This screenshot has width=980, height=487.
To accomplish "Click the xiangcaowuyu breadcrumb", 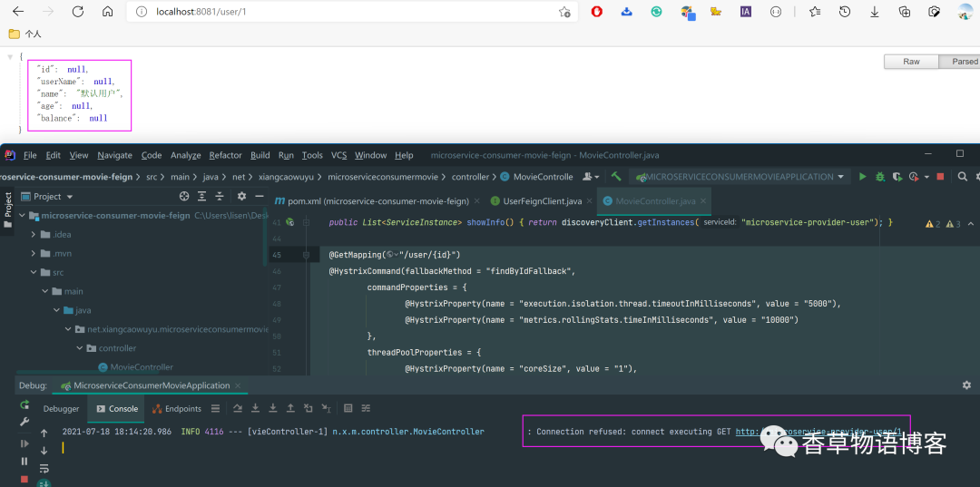I will point(286,177).
